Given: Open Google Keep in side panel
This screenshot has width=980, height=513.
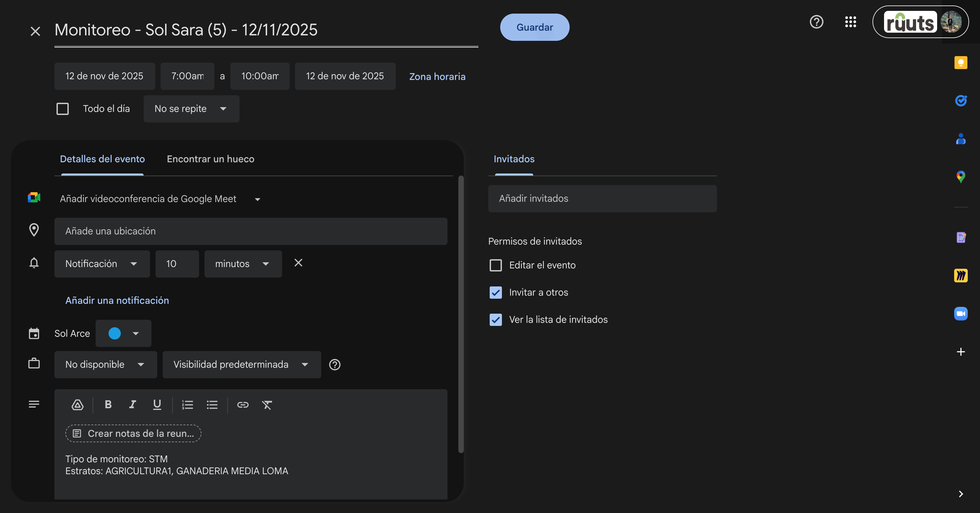Looking at the screenshot, I should (961, 62).
